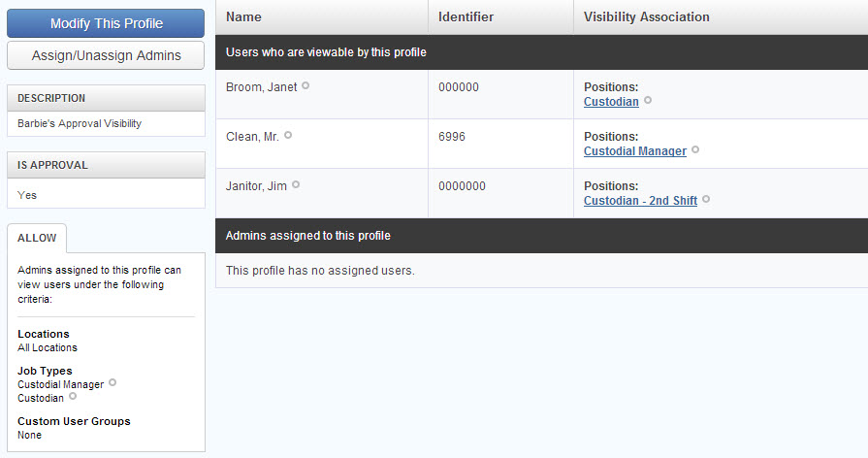Image resolution: width=868 pixels, height=458 pixels.
Task: Click the circle icon after Custodian - 2nd Shift
Action: pyautogui.click(x=706, y=199)
